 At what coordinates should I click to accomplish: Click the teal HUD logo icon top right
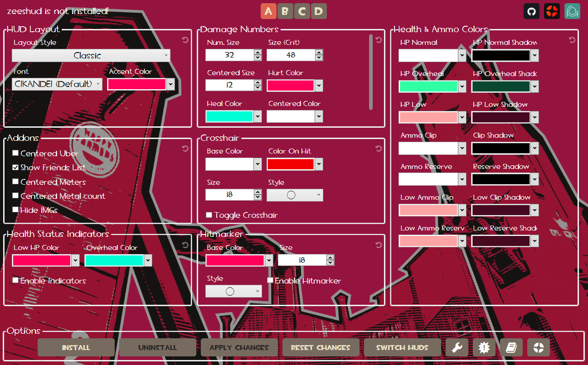[x=572, y=11]
